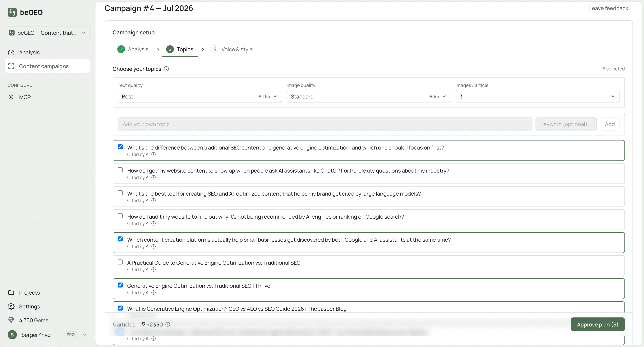Click the step 2 number badge for Topics
The image size is (644, 347).
tap(170, 49)
